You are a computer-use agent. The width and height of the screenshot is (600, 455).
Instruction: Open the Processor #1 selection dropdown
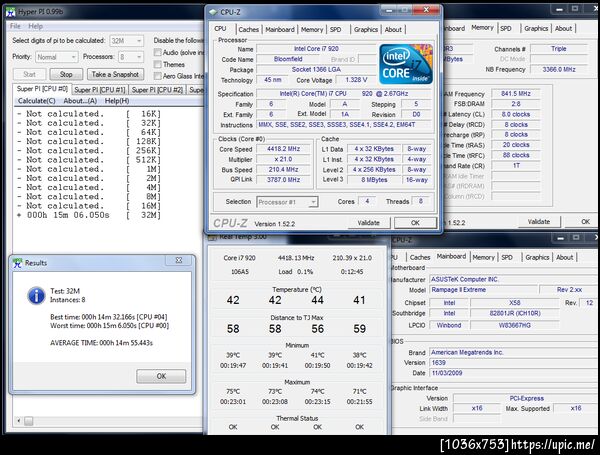287,202
